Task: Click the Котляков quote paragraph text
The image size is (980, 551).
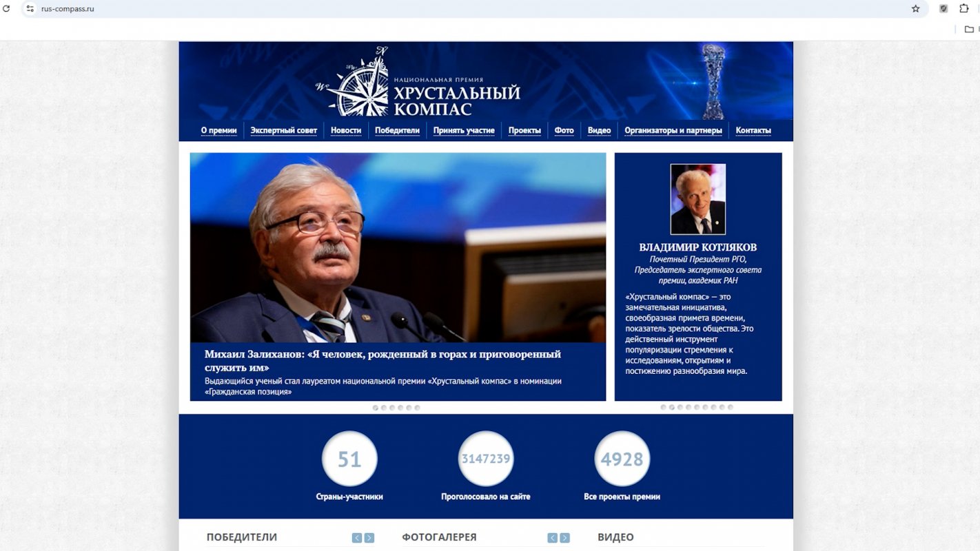Action: click(690, 334)
